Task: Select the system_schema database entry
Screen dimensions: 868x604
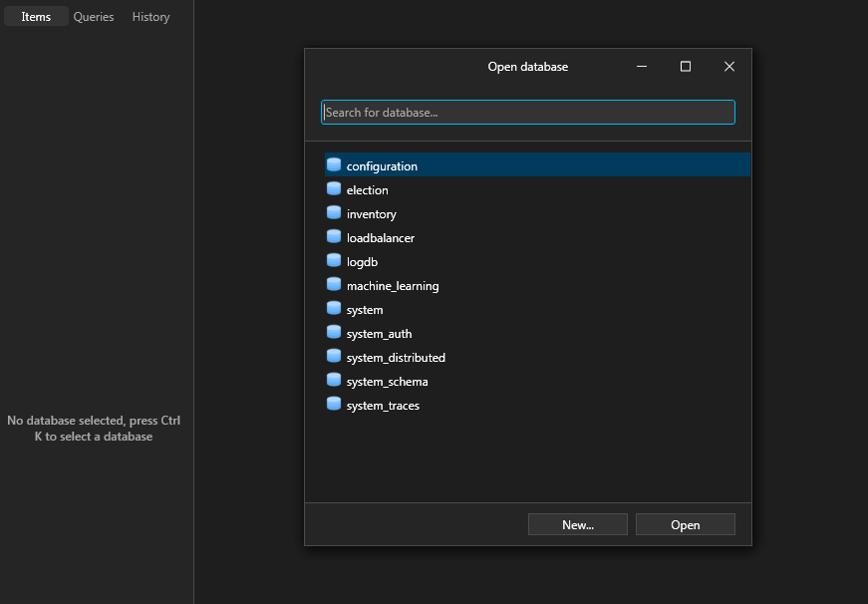Action: click(537, 381)
